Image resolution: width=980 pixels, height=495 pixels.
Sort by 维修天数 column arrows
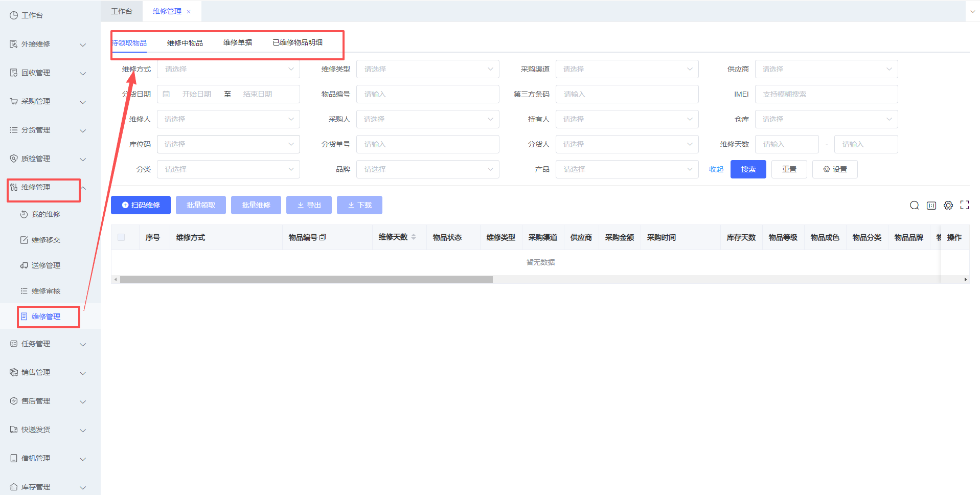tap(414, 237)
